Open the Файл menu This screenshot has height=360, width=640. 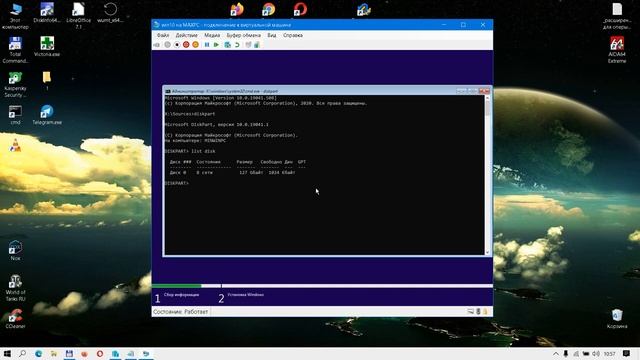(x=163, y=36)
